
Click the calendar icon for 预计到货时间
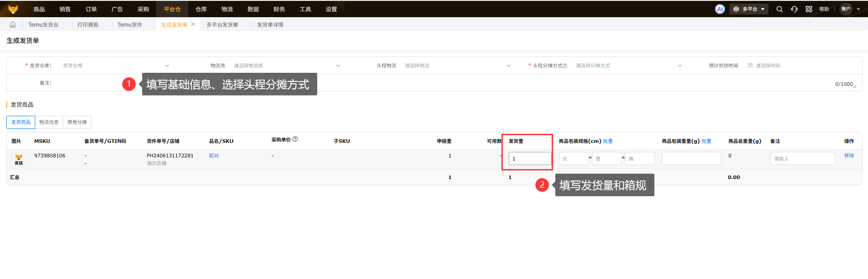pos(750,66)
